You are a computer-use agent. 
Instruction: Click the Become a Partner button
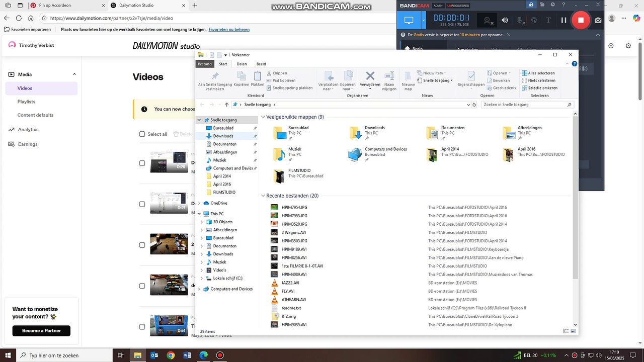click(41, 331)
